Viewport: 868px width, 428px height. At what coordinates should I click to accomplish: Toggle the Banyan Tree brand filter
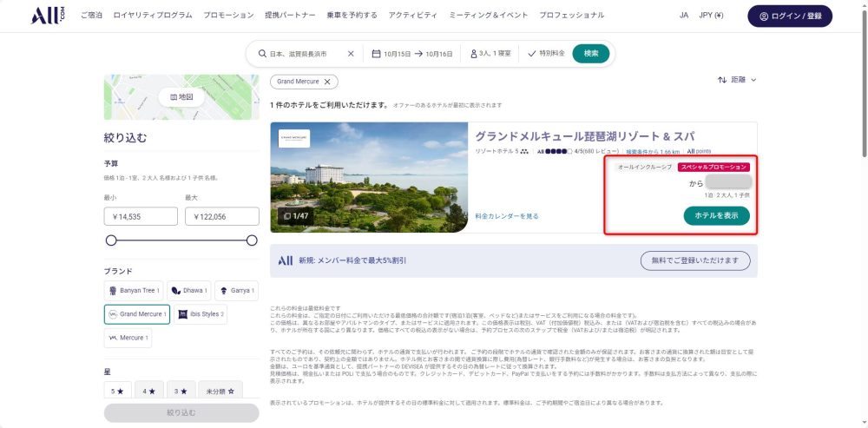[134, 291]
